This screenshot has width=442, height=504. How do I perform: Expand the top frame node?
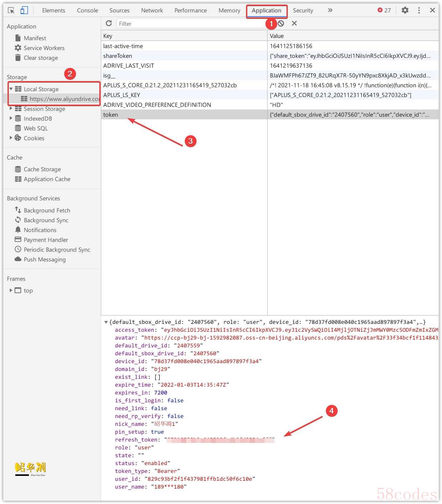11,290
